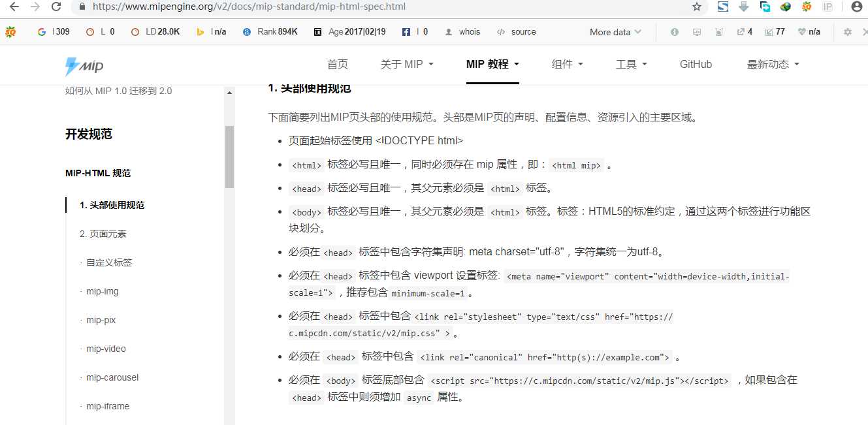Open the MIP 教程 dropdown menu

(x=492, y=64)
